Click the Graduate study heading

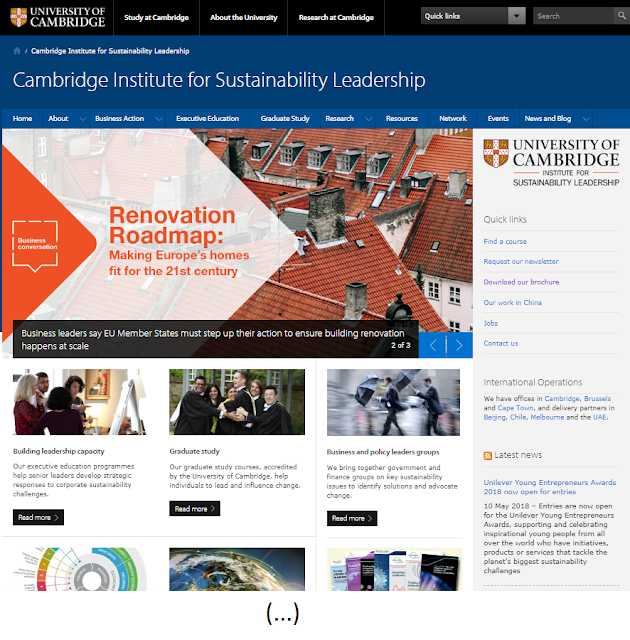coord(195,451)
